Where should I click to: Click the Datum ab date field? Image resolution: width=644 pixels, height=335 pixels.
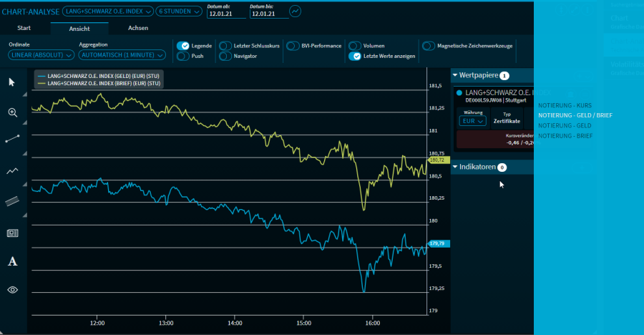pos(225,14)
